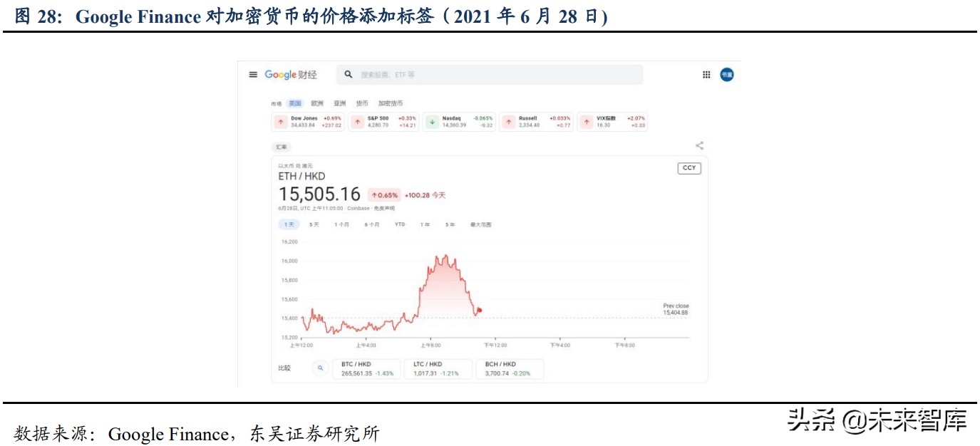
Task: Click the Russell up-arrow indicator
Action: 508,121
